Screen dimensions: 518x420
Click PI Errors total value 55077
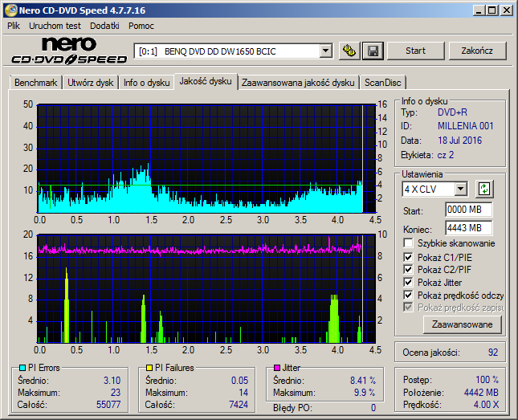point(108,405)
